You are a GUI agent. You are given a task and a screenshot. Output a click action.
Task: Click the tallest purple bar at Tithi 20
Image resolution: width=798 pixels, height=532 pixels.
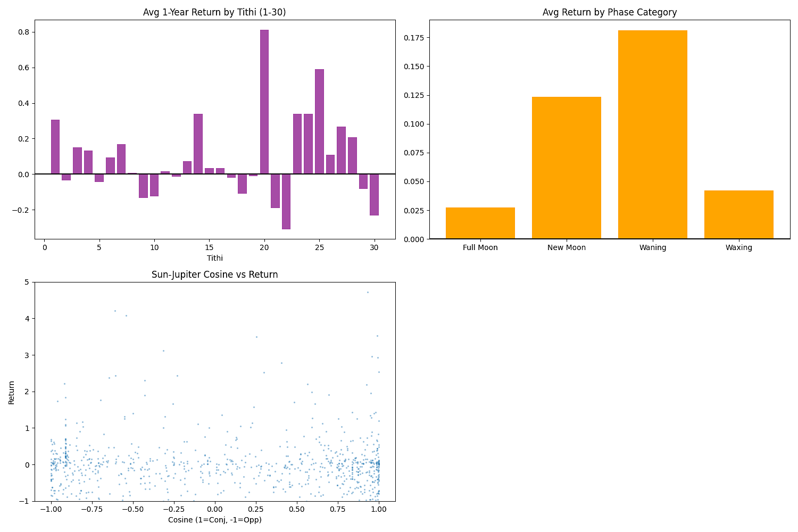point(264,102)
